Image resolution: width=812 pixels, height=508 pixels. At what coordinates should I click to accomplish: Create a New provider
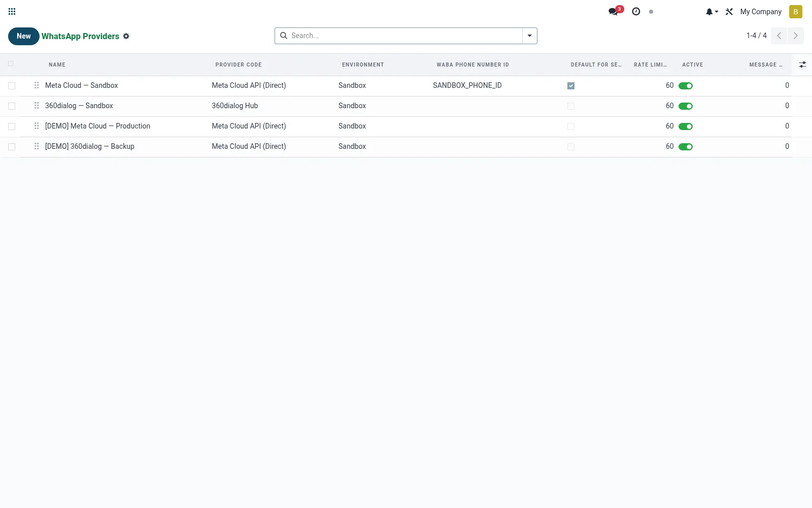23,36
